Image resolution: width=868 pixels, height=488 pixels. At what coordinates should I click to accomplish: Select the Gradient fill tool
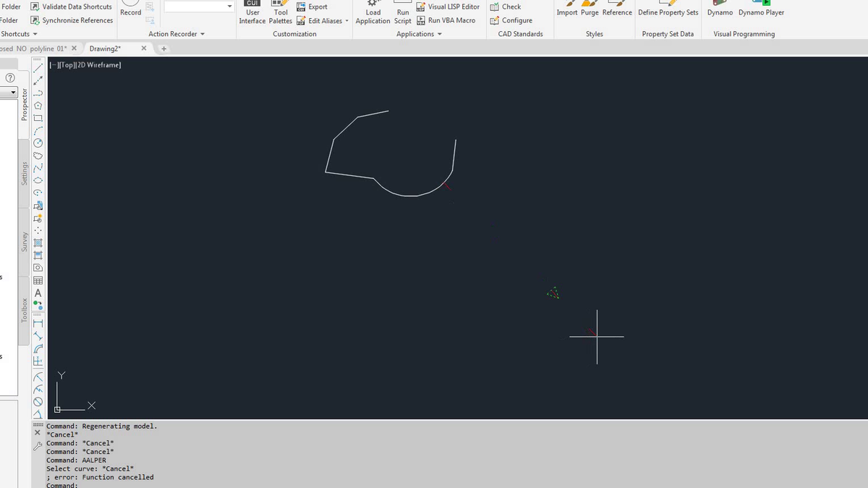[x=38, y=255]
